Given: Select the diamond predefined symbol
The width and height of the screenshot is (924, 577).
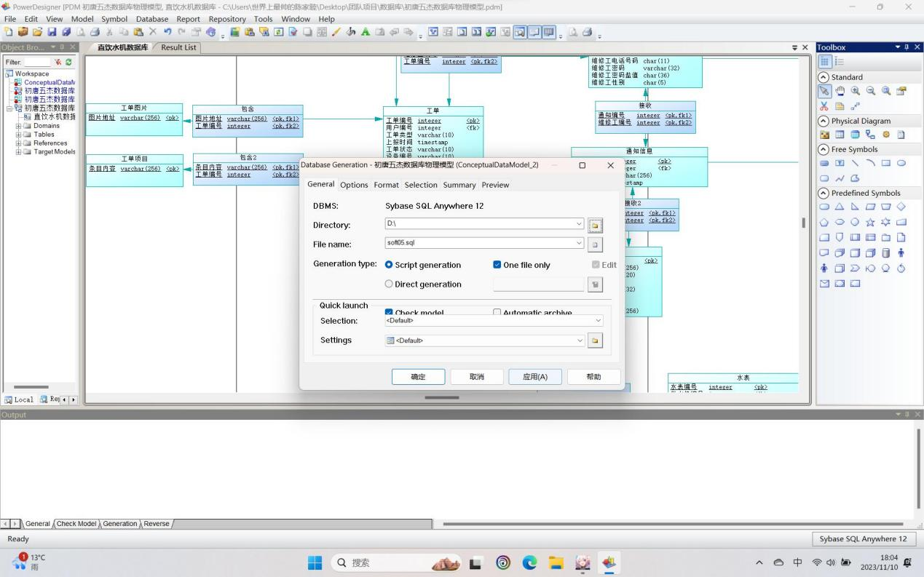Looking at the screenshot, I should [x=901, y=207].
